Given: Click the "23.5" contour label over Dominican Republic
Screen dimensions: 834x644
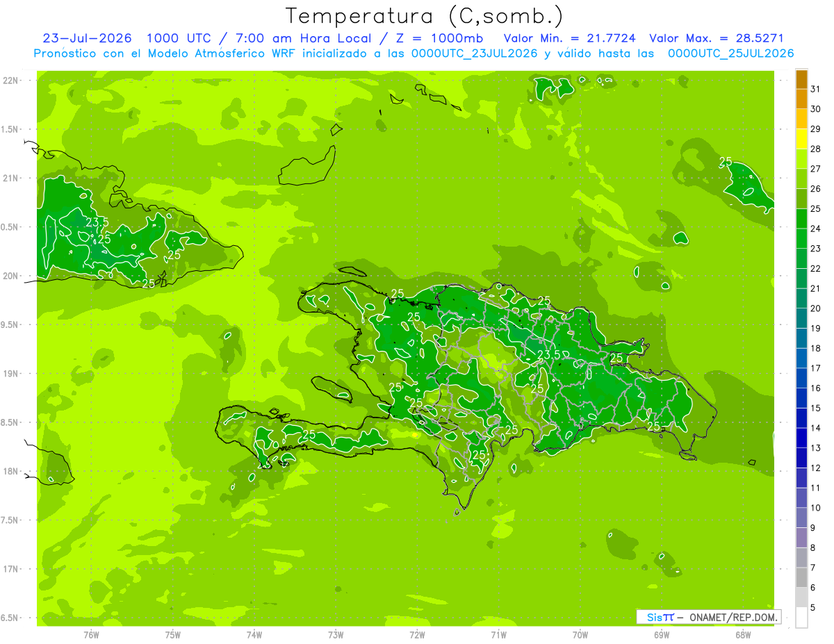Looking at the screenshot, I should (548, 354).
